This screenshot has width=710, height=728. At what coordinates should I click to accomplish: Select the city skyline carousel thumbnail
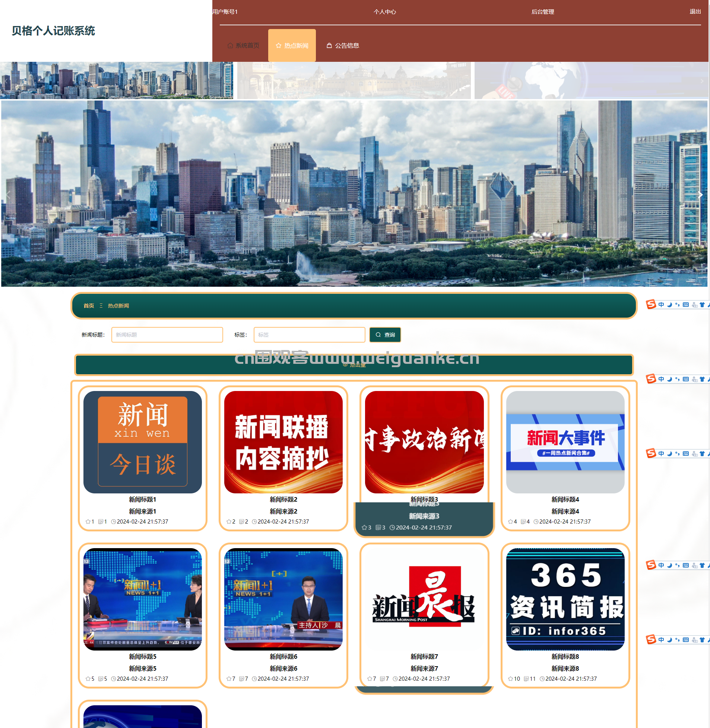[117, 80]
